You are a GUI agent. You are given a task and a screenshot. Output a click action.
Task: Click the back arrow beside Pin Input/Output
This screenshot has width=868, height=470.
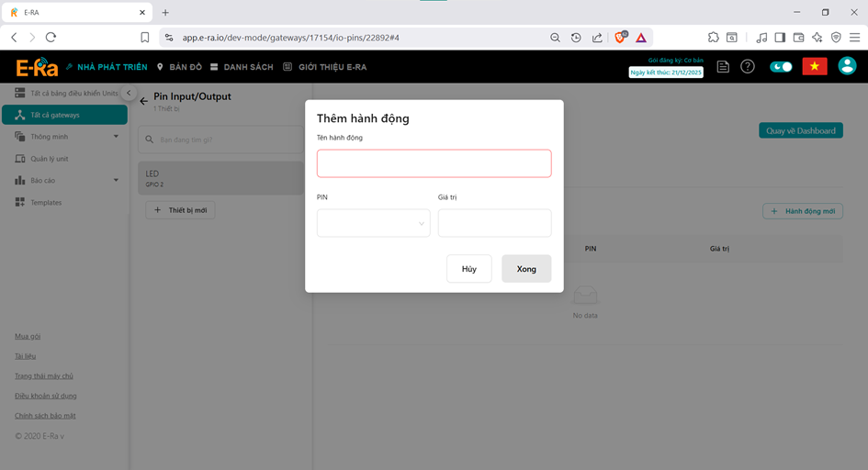point(143,101)
